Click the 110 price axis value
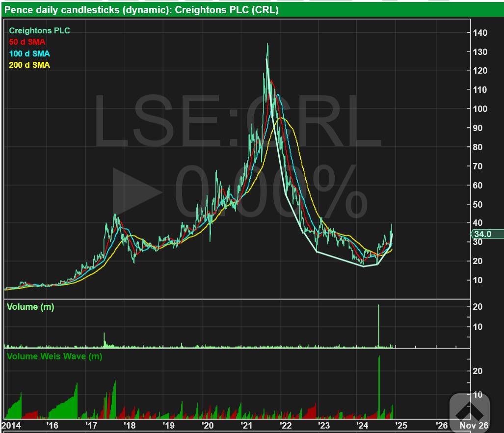The height and width of the screenshot is (433, 504). point(480,90)
